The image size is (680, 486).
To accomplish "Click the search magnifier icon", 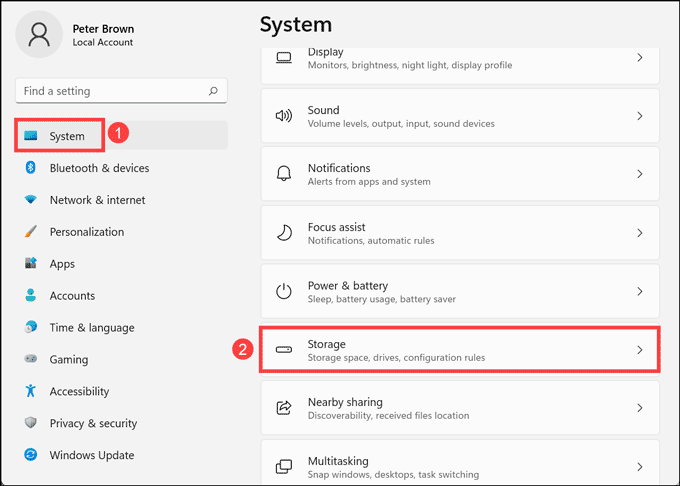I will click(213, 91).
